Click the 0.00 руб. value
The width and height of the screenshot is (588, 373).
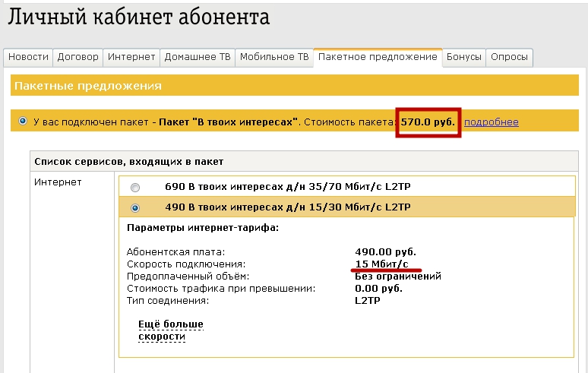pos(379,288)
